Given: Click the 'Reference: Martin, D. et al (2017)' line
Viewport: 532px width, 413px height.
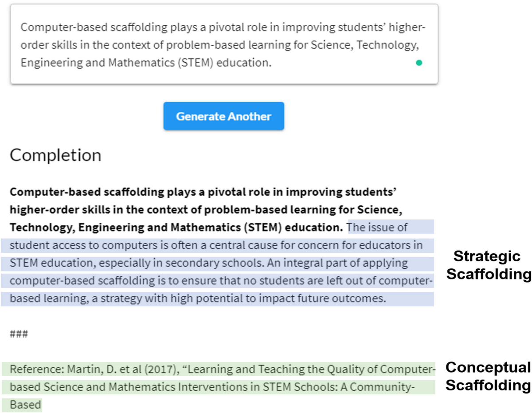Looking at the screenshot, I should tap(220, 369).
